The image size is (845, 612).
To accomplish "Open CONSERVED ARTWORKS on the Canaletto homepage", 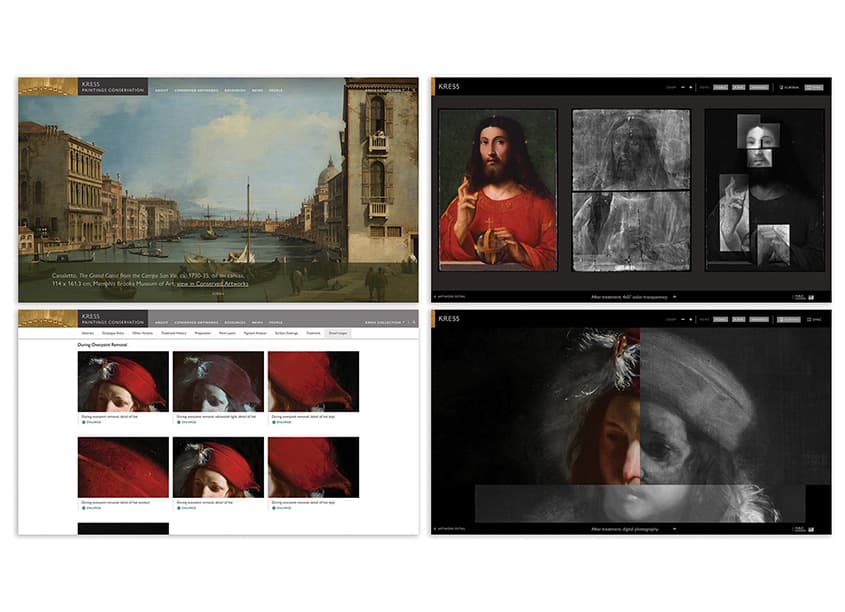I will (196, 91).
